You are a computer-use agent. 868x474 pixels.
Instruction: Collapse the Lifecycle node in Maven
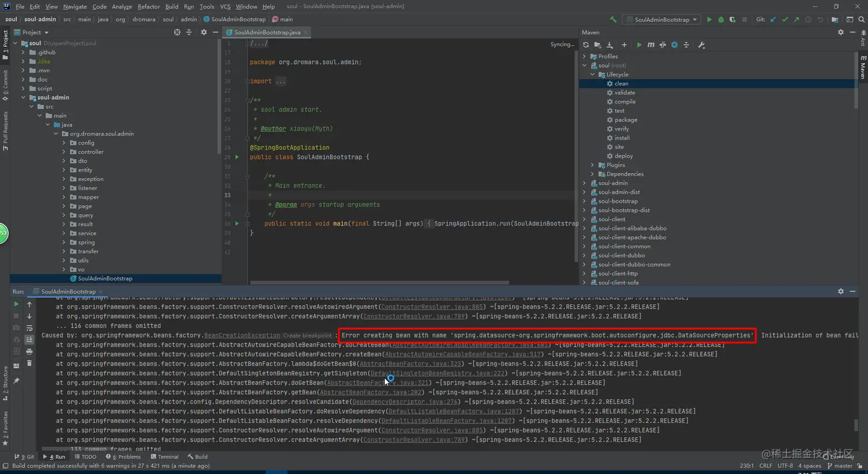592,75
